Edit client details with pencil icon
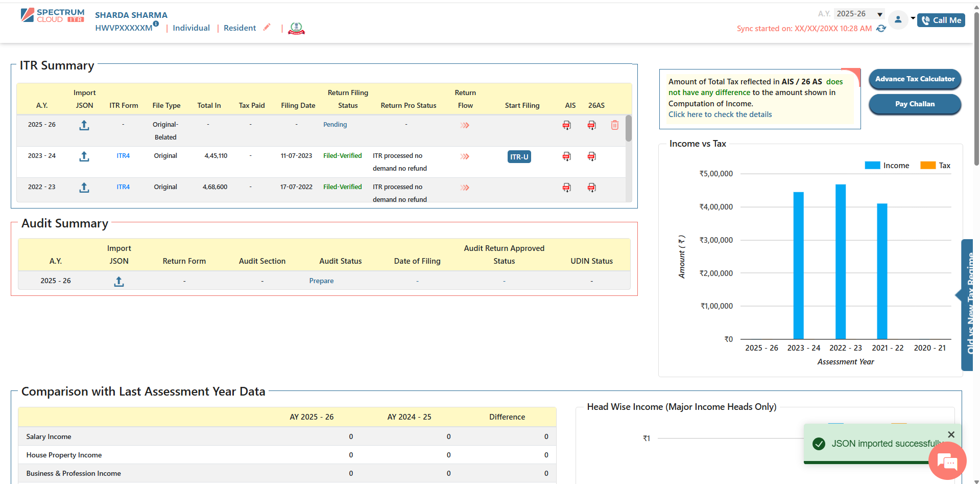Screen dimensions: 980x484 pos(267,28)
